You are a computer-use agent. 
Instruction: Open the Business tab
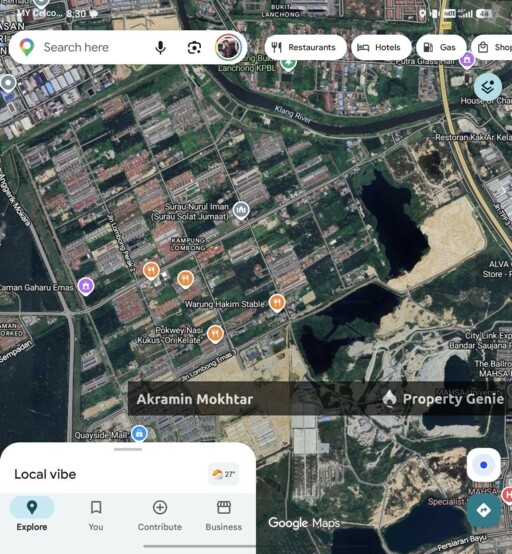(x=224, y=516)
